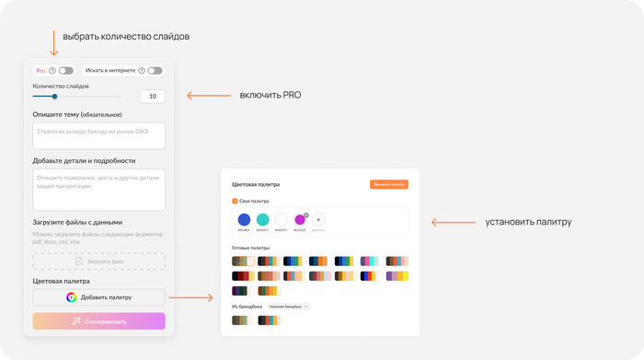The image size is (644, 360).
Task: Select the blue custom color swatch
Action: click(244, 220)
